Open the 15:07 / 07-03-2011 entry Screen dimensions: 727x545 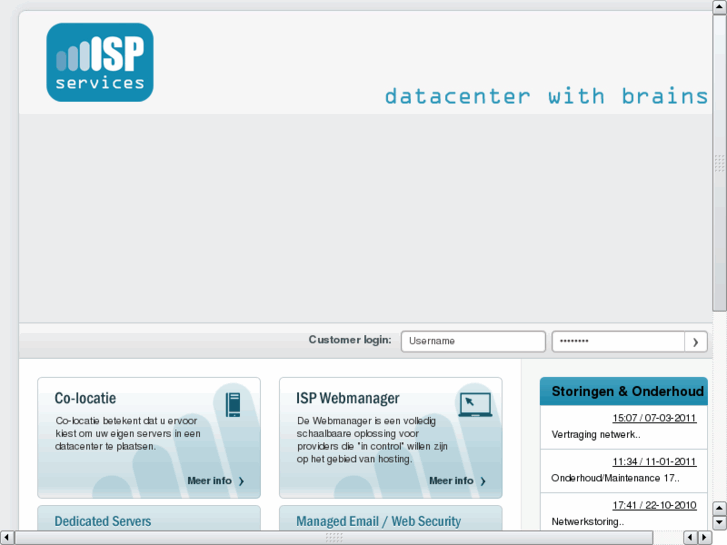[654, 418]
